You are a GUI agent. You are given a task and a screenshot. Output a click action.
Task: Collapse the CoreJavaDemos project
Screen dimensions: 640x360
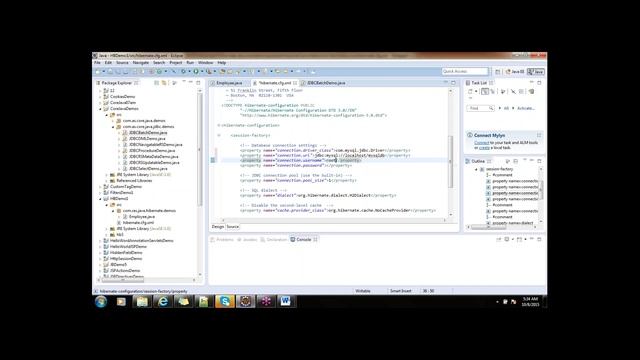pos(100,109)
